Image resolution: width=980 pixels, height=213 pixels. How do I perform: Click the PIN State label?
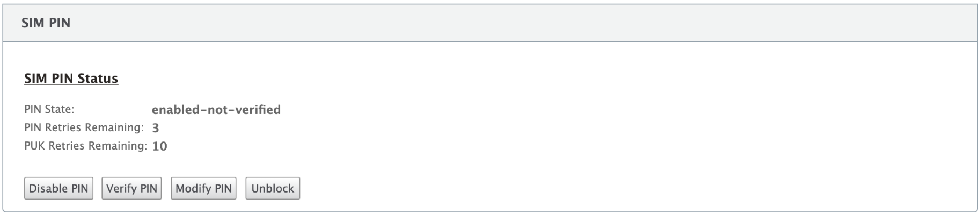click(49, 109)
